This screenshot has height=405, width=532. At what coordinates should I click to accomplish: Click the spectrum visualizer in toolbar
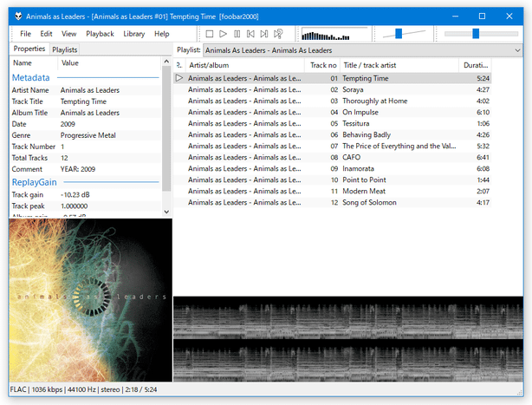[x=334, y=35]
